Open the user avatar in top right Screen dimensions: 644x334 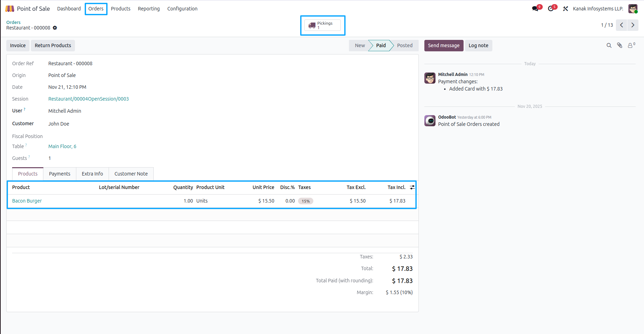click(633, 9)
